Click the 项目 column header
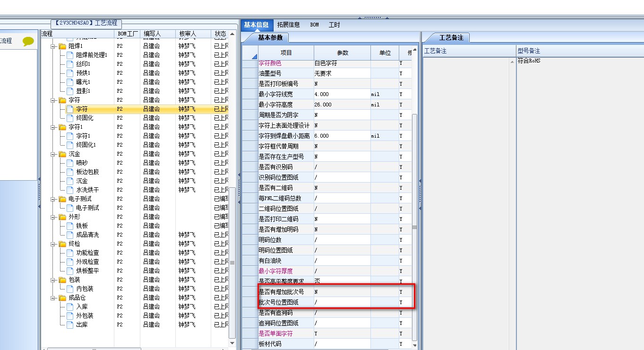Screen dimensions: 644x350 tap(286, 53)
